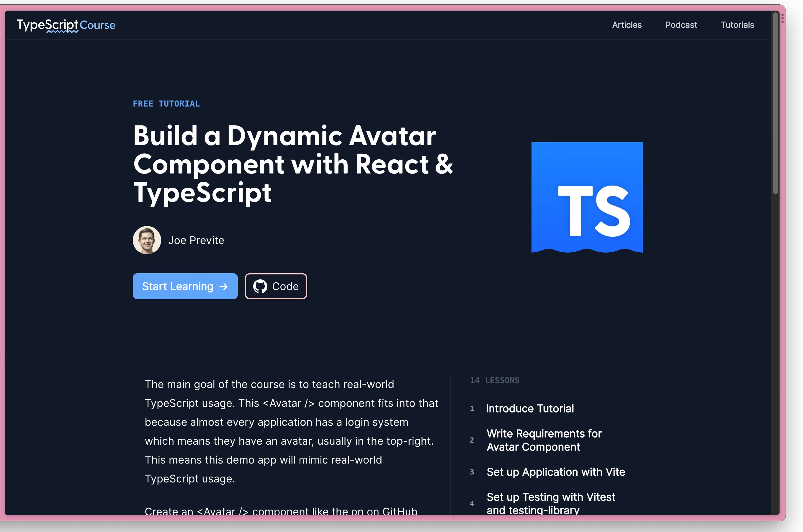Screen dimensions: 803x532
Task: Click the 14 LESSONS heading
Action: (x=494, y=380)
